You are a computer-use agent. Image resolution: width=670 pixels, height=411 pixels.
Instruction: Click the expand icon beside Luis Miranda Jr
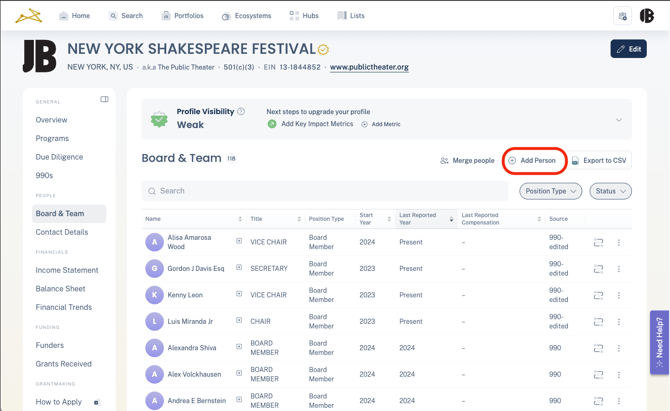click(x=239, y=321)
